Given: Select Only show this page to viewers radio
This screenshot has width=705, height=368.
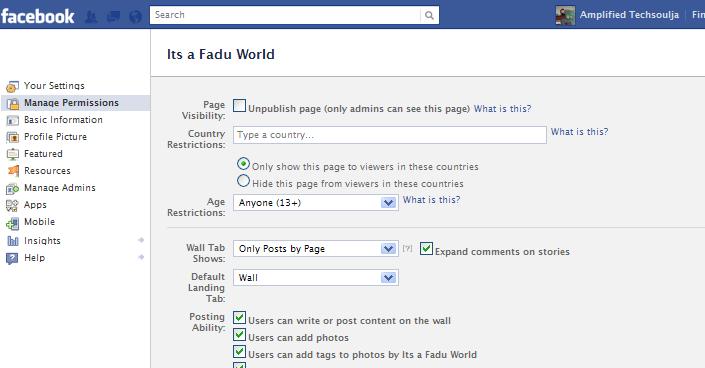Looking at the screenshot, I should [243, 164].
